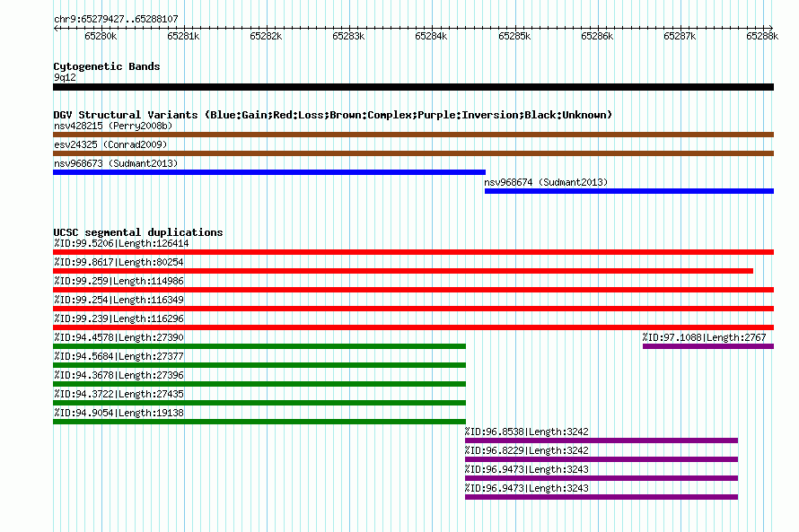Click the UCSC segmental duplications track title
The image size is (799, 532).
(x=138, y=232)
